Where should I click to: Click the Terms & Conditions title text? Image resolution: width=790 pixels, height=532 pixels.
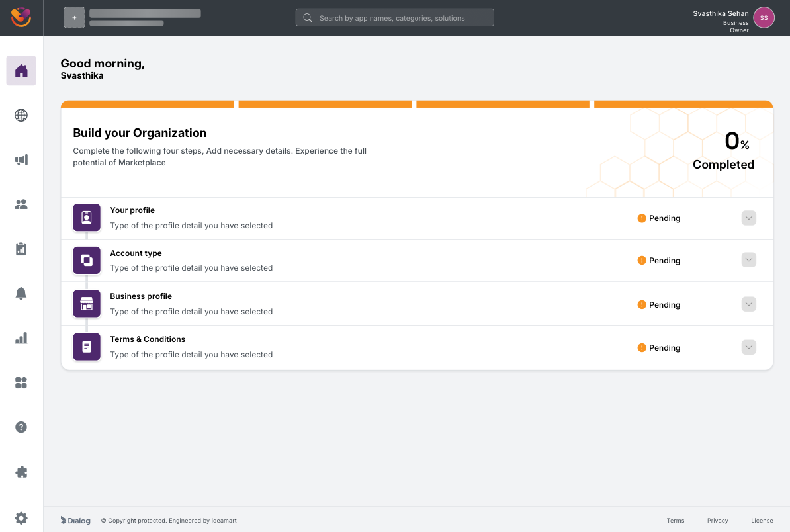148,339
